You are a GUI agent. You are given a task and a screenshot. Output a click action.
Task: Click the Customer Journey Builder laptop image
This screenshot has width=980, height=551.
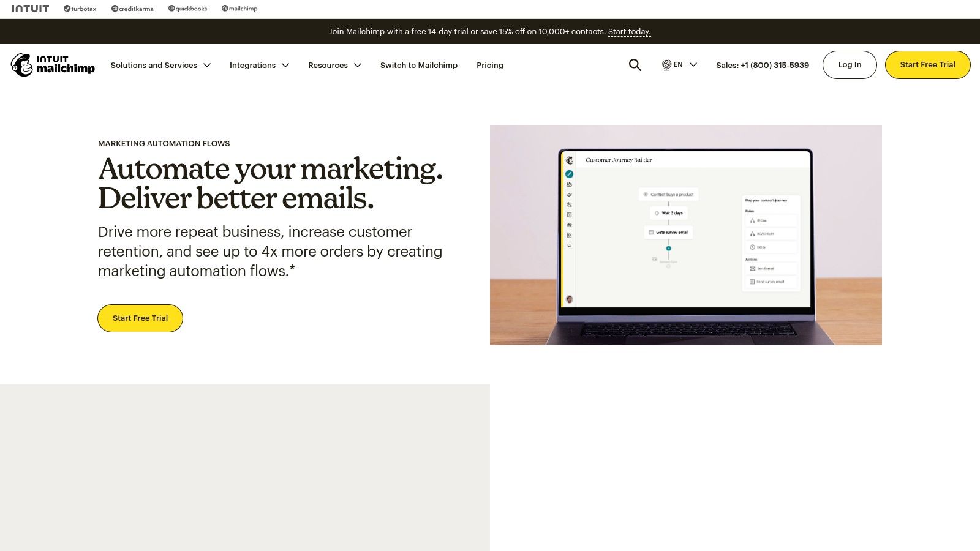[686, 235]
